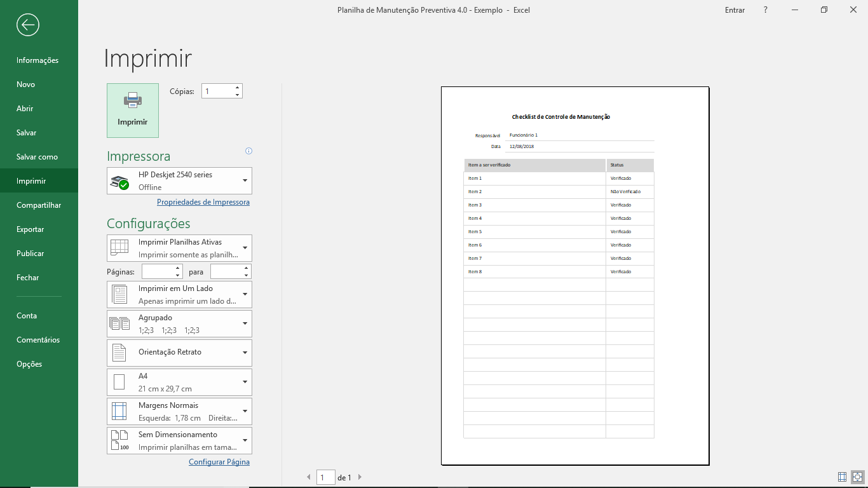Click the back arrow circle icon
The width and height of the screenshot is (868, 488).
pos(28,25)
